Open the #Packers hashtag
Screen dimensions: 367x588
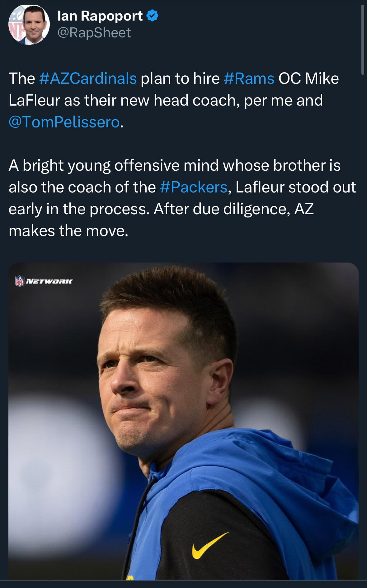point(194,187)
